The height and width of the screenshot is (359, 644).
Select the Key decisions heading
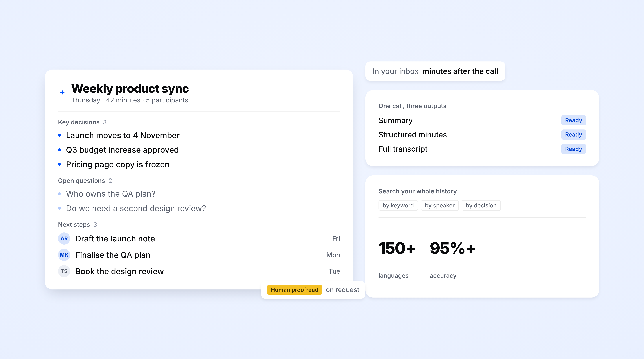tap(79, 122)
